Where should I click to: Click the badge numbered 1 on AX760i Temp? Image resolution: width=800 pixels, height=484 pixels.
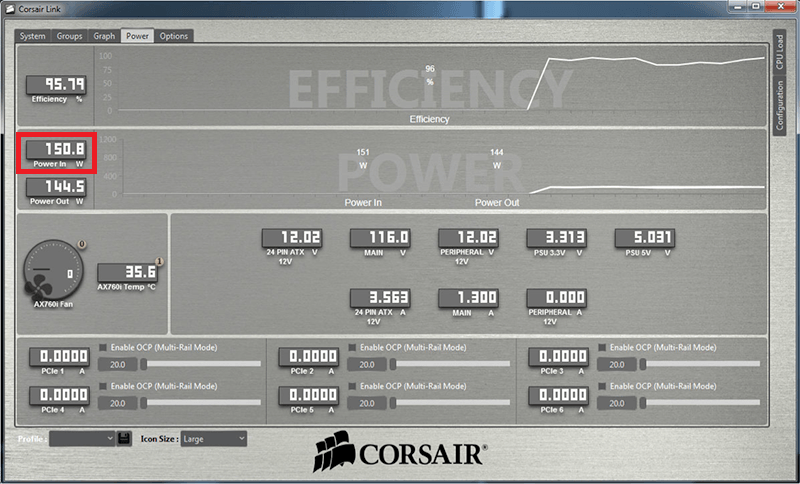(x=159, y=262)
